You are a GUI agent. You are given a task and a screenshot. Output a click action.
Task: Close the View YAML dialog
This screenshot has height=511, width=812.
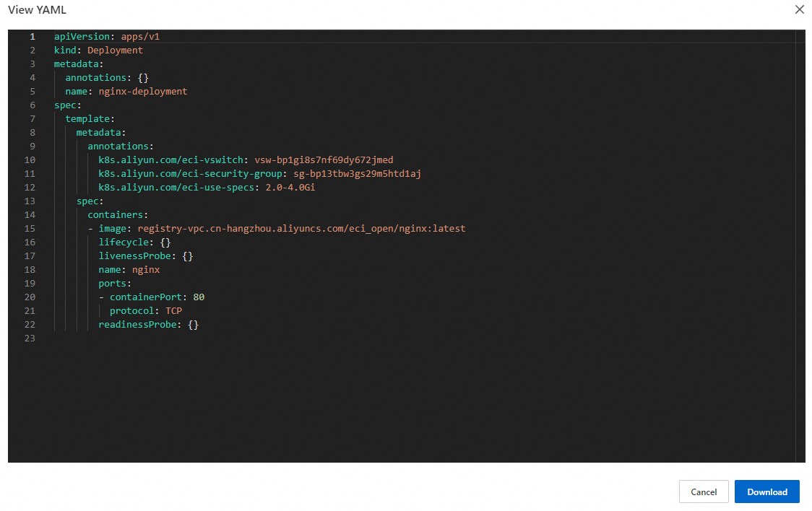799,9
